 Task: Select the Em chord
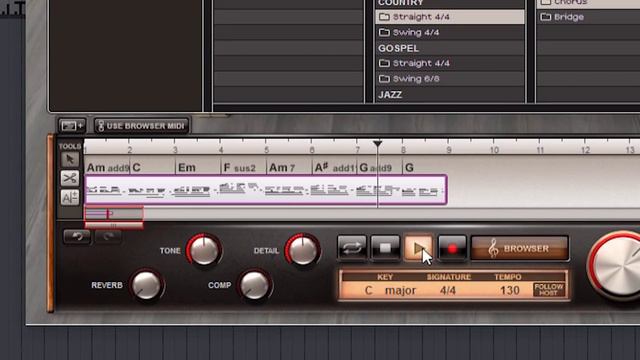pyautogui.click(x=187, y=167)
